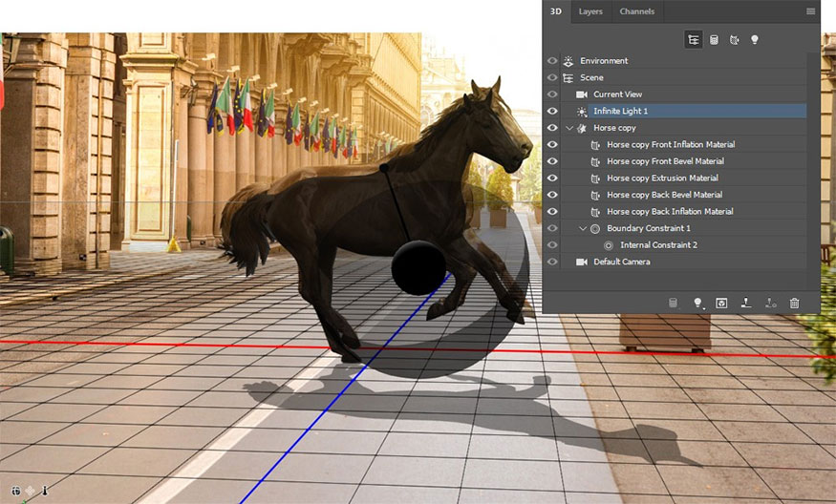Click the black light direction sphere handle
836x504 pixels.
(418, 267)
